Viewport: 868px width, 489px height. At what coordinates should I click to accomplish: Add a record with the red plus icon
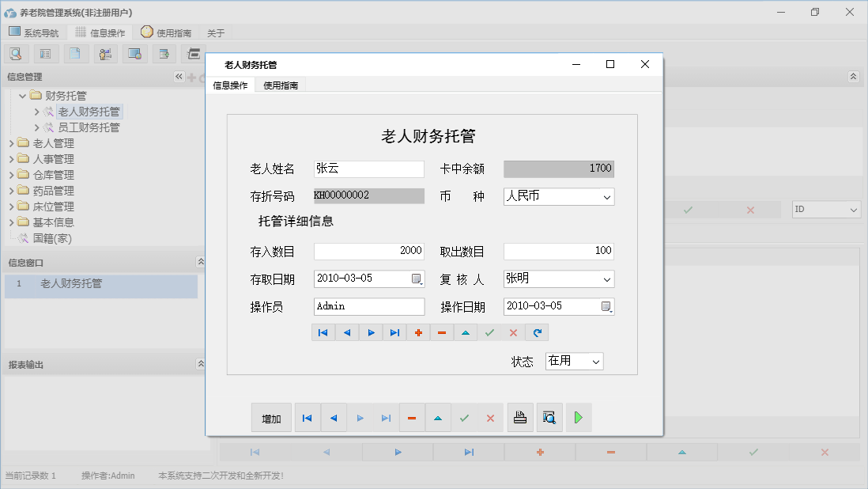coord(418,332)
